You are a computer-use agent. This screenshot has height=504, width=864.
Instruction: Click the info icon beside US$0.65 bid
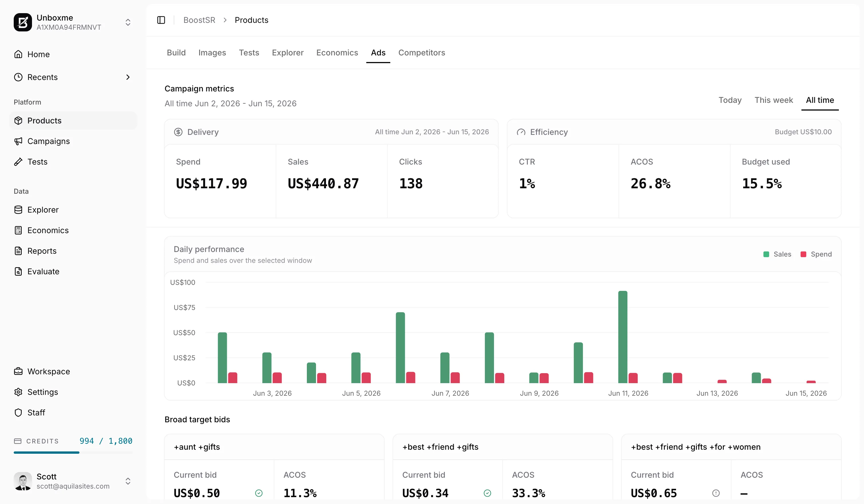(716, 493)
